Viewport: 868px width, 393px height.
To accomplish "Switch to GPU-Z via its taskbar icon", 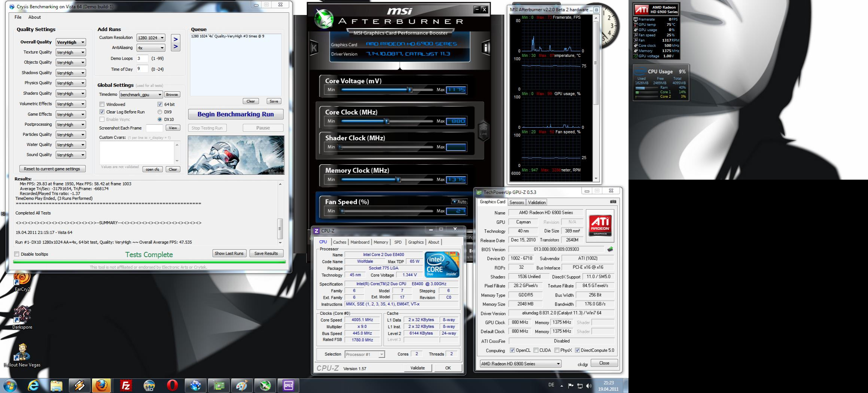I will [x=219, y=386].
